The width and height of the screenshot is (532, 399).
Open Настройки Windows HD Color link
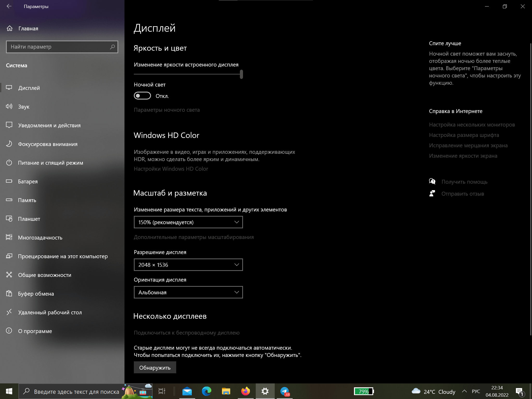click(x=171, y=169)
